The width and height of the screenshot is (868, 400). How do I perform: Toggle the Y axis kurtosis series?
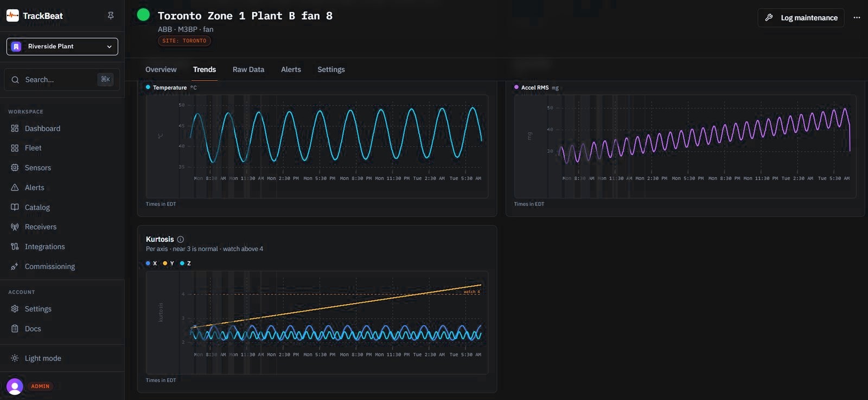click(169, 263)
